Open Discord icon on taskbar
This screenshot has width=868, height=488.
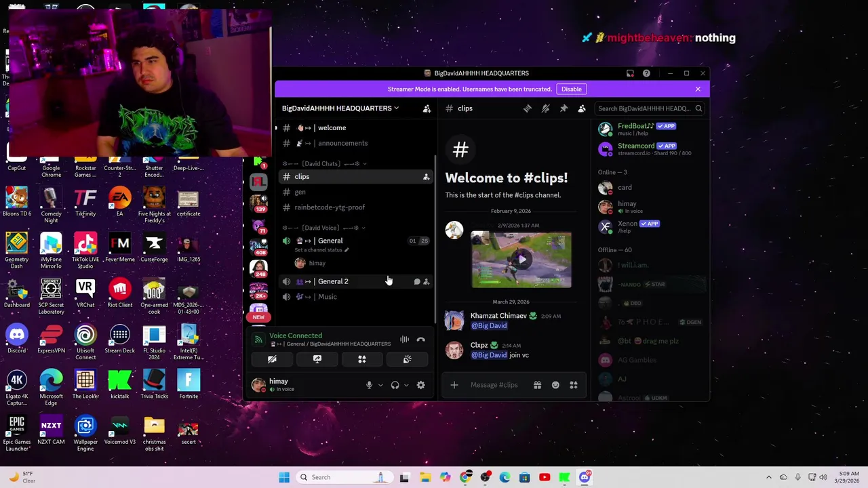click(x=585, y=477)
